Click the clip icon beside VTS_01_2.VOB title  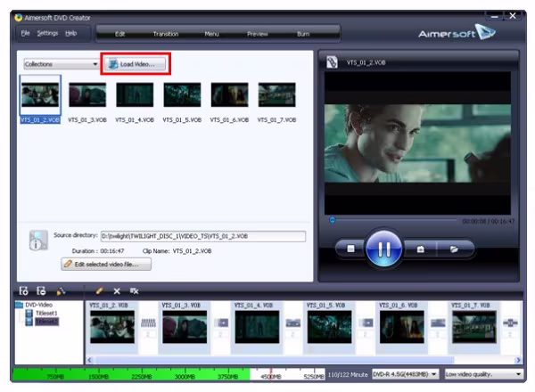pyautogui.click(x=332, y=62)
